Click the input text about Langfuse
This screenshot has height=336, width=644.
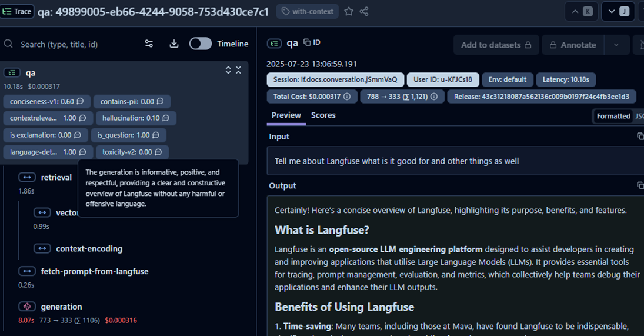tap(397, 161)
